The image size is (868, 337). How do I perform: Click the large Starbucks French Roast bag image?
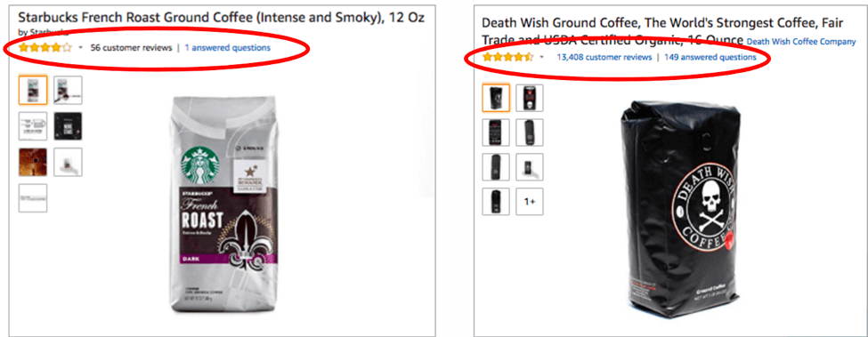point(226,204)
